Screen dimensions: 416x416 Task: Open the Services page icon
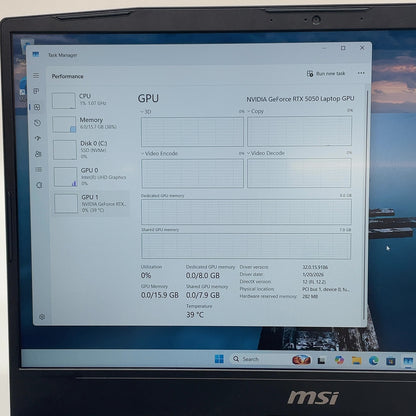tap(39, 185)
